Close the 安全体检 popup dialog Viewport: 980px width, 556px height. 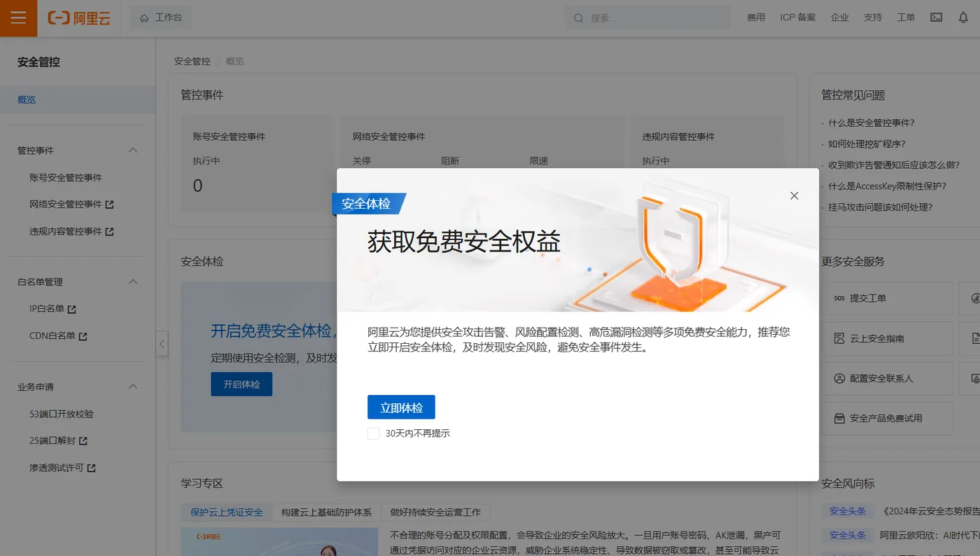[794, 196]
